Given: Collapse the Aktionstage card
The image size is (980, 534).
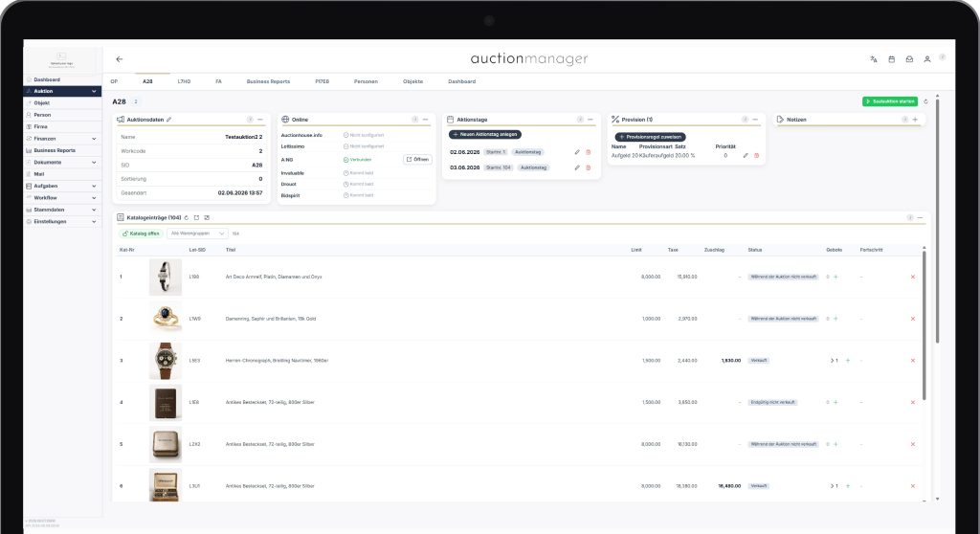Looking at the screenshot, I should pos(590,120).
